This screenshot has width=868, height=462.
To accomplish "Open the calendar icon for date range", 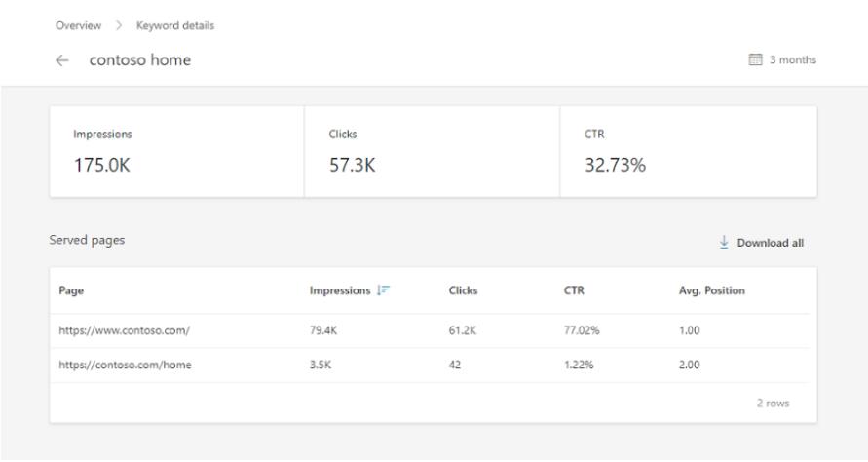I will click(755, 59).
